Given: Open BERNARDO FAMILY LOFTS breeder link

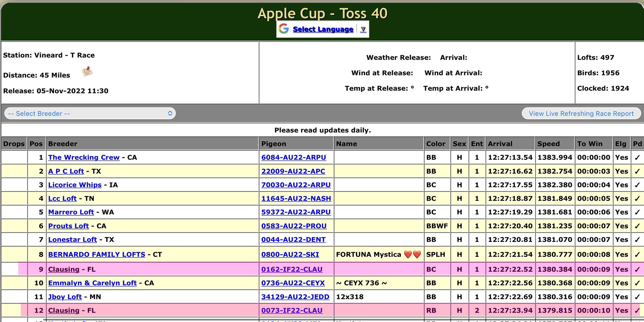Looking at the screenshot, I should pyautogui.click(x=97, y=254).
